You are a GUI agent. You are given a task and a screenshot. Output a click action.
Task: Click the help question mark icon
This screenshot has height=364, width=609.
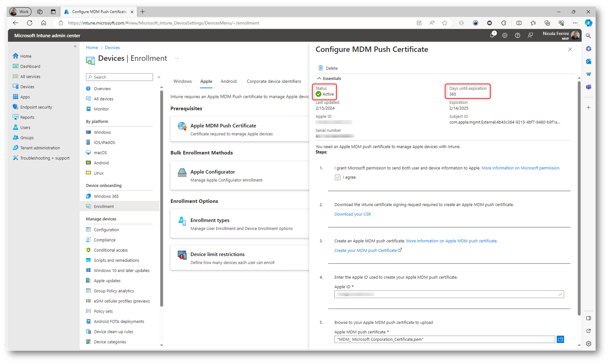518,36
